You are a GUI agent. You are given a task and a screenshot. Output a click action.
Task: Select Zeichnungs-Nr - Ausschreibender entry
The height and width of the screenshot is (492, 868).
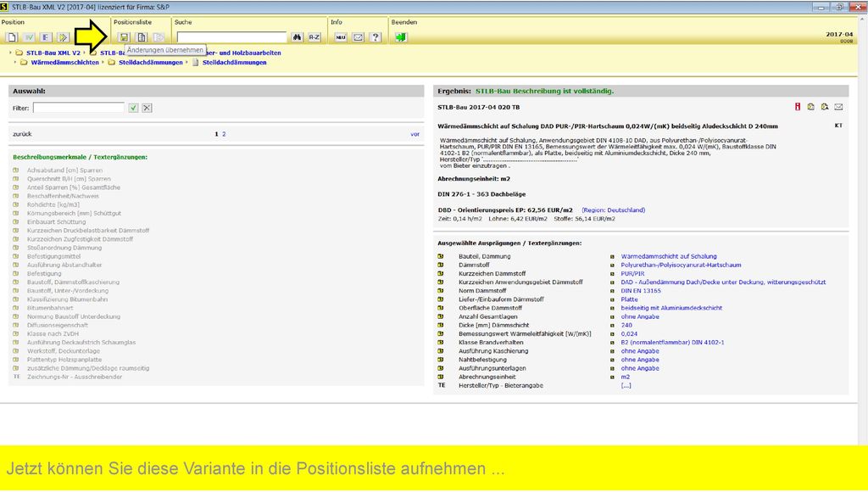click(x=75, y=377)
